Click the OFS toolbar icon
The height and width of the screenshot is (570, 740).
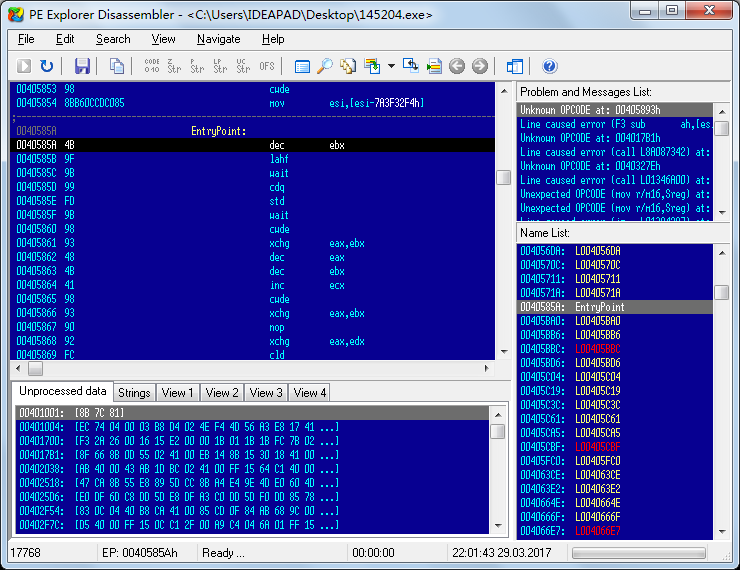click(x=267, y=66)
